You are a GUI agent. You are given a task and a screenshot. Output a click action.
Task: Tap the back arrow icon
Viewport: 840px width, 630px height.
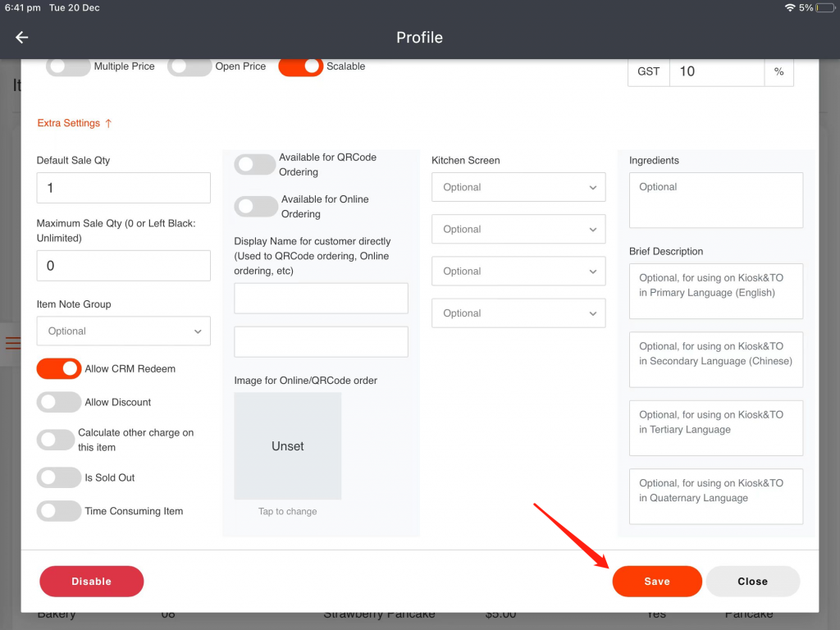pyautogui.click(x=22, y=38)
